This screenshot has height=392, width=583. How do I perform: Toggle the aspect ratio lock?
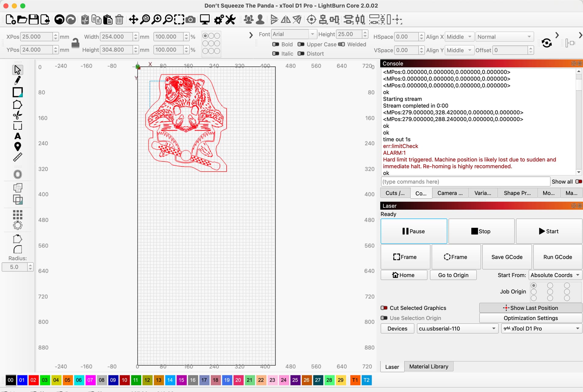[75, 43]
